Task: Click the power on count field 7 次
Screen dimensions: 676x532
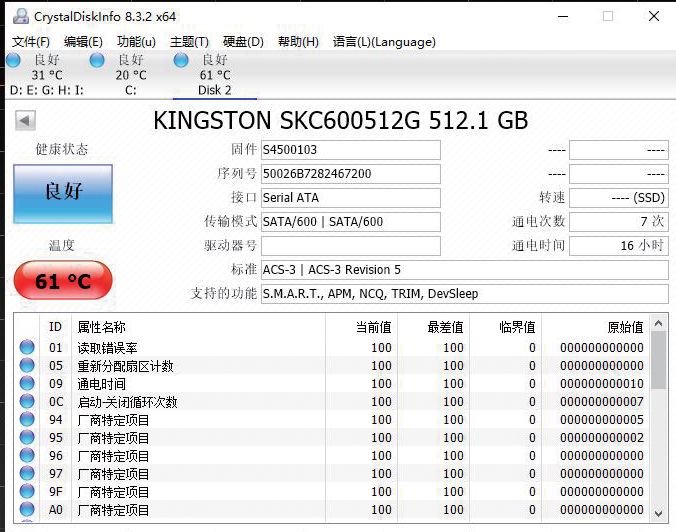Action: click(619, 222)
